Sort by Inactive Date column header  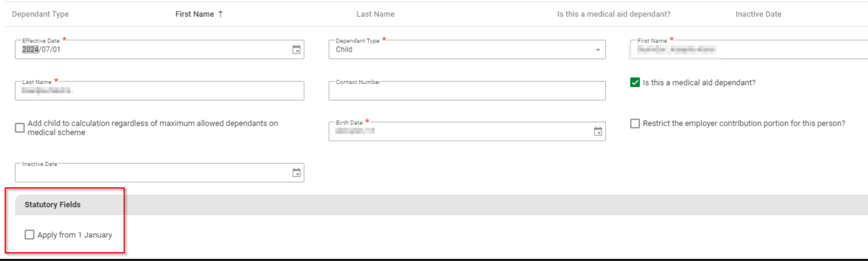[x=758, y=14]
